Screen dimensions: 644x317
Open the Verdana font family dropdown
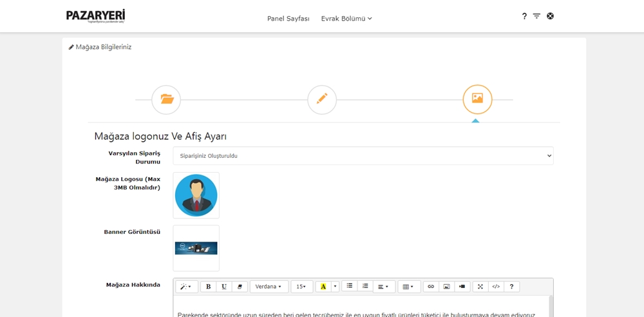tap(269, 287)
